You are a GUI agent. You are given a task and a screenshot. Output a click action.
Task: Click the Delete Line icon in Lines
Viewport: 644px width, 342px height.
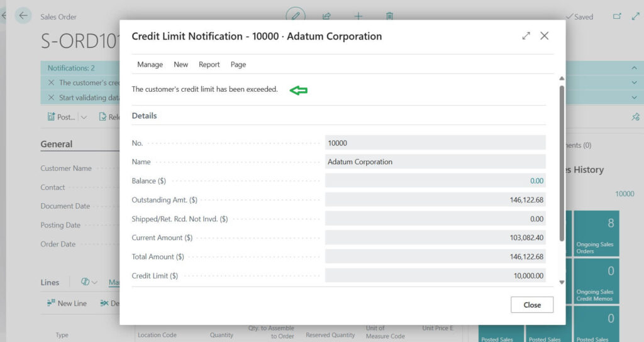tap(104, 303)
